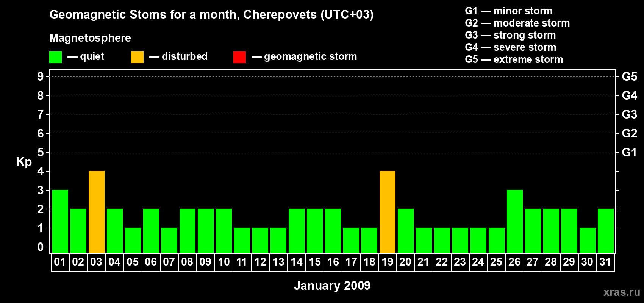Click the orange disturbed legend swatch
644x303 pixels.
tap(137, 57)
